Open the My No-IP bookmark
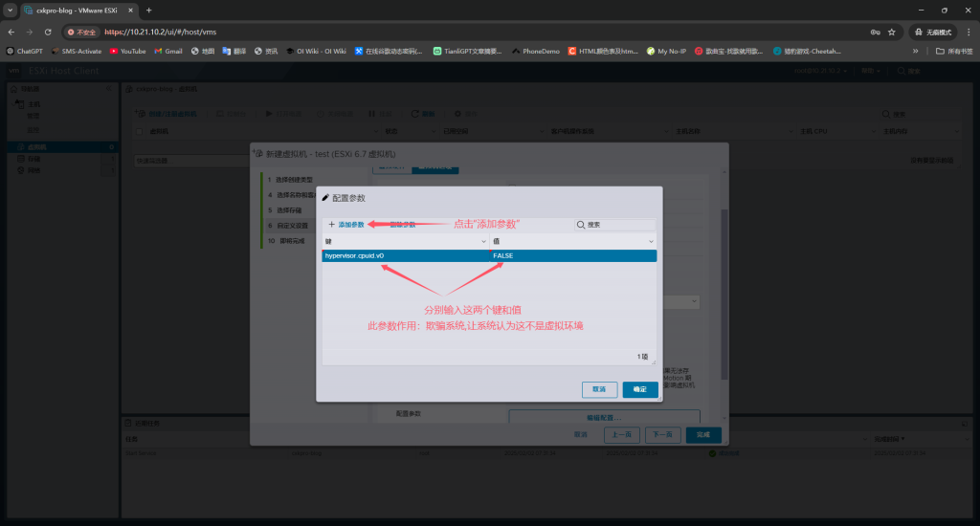The width and height of the screenshot is (980, 526). coord(666,52)
